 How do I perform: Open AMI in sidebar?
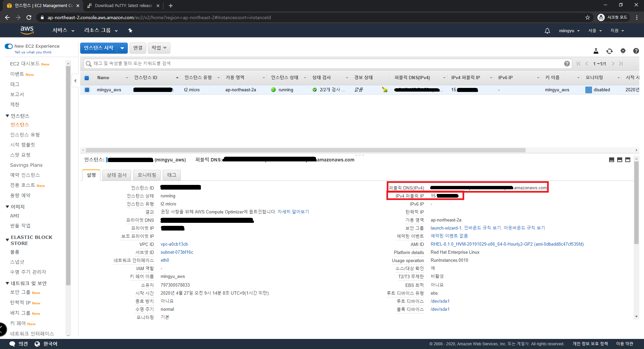click(x=15, y=216)
